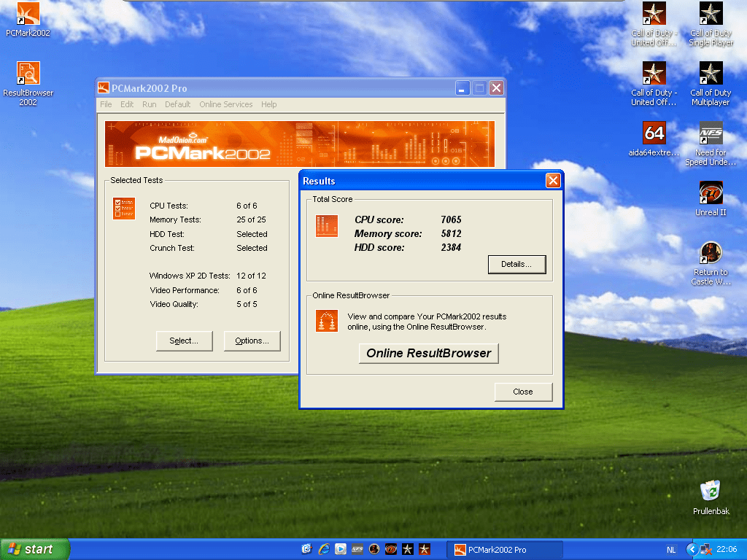
Task: Launch Wolfenstein from the quick launch bar
Action: click(x=374, y=549)
